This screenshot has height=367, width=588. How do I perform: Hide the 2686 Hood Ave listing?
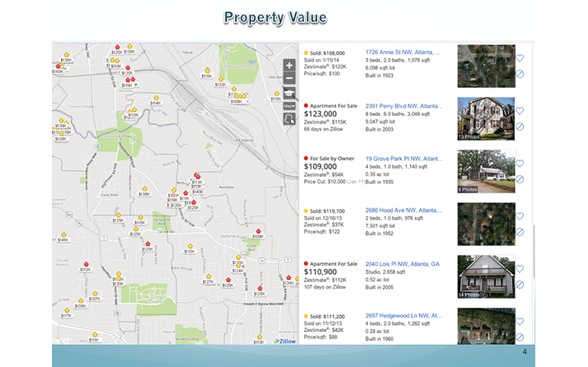pyautogui.click(x=519, y=232)
